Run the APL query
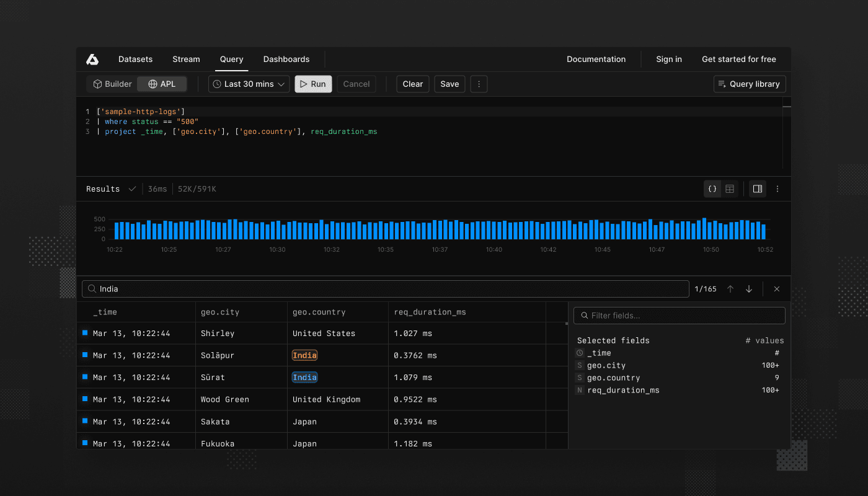This screenshot has width=868, height=496. click(x=313, y=83)
